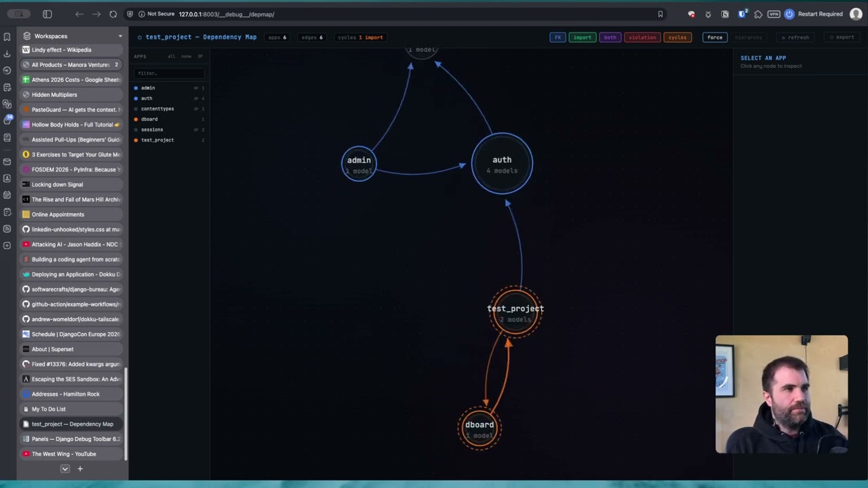
Task: Select dboard in the apps list
Action: (170, 119)
